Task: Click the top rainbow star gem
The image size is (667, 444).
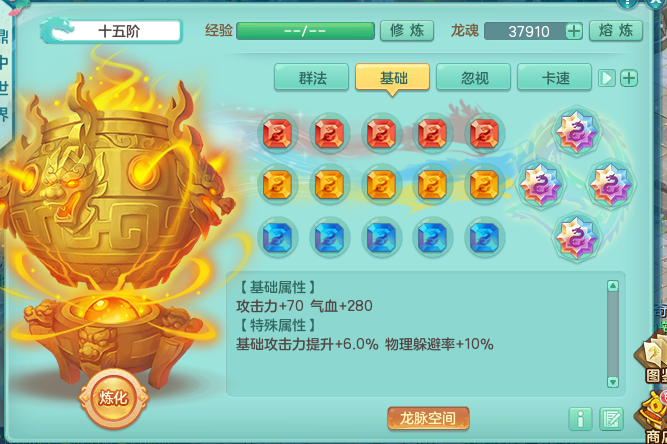Action: pyautogui.click(x=576, y=131)
